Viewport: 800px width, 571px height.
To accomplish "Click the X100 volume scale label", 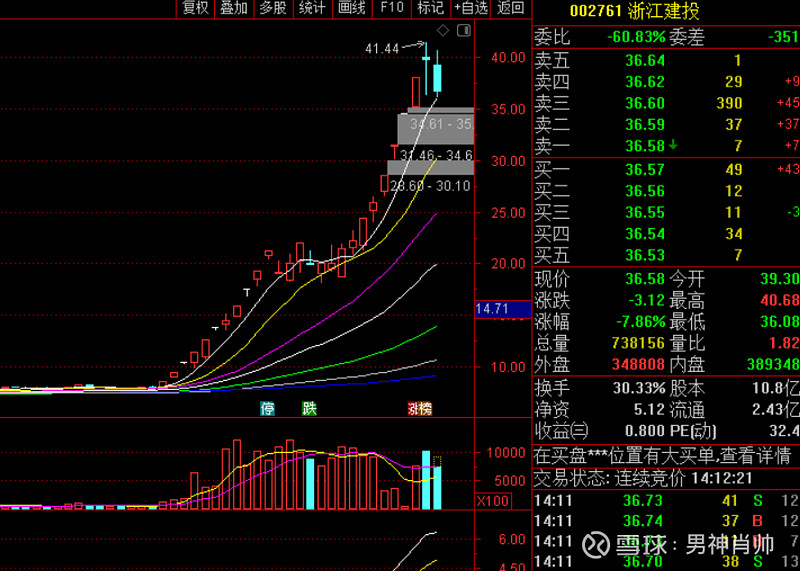I will pyautogui.click(x=492, y=501).
